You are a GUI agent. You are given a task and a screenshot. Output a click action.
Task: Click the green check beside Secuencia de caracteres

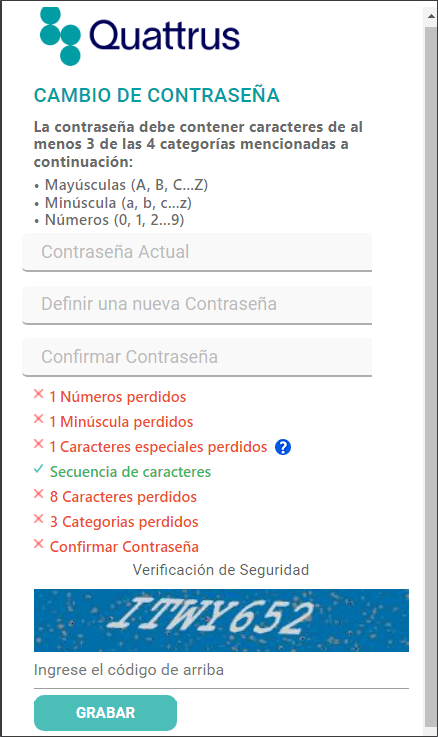click(x=39, y=469)
